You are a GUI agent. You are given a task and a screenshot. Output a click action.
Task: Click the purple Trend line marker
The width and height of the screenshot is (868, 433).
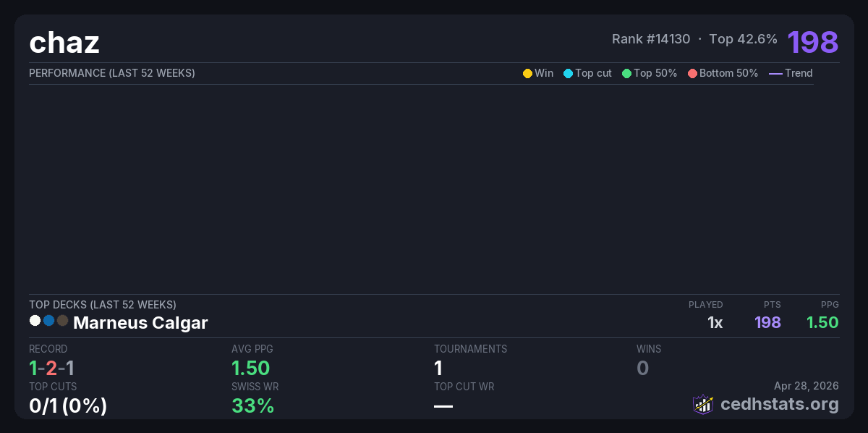[775, 73]
